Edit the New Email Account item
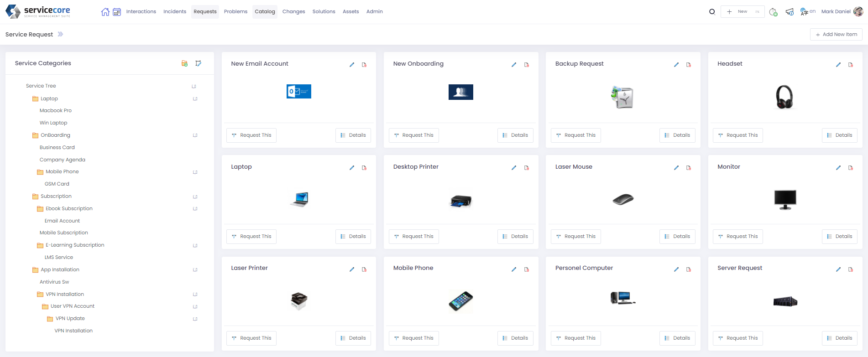 point(352,65)
